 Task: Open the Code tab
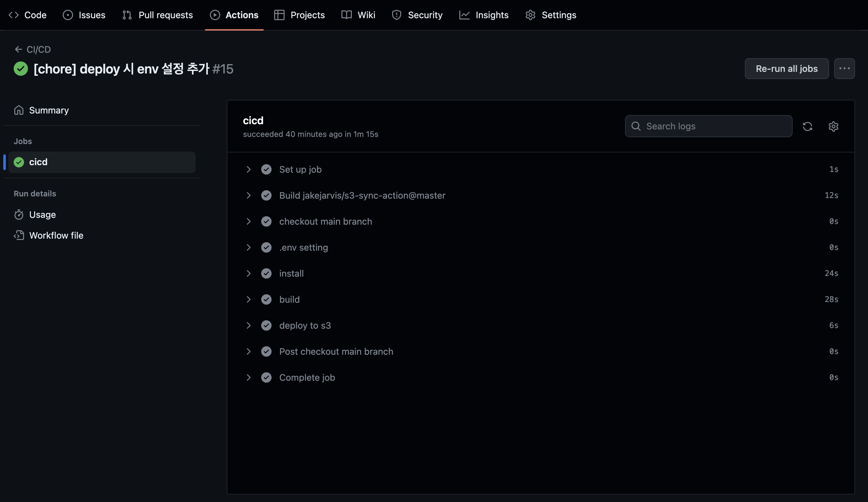pyautogui.click(x=28, y=15)
